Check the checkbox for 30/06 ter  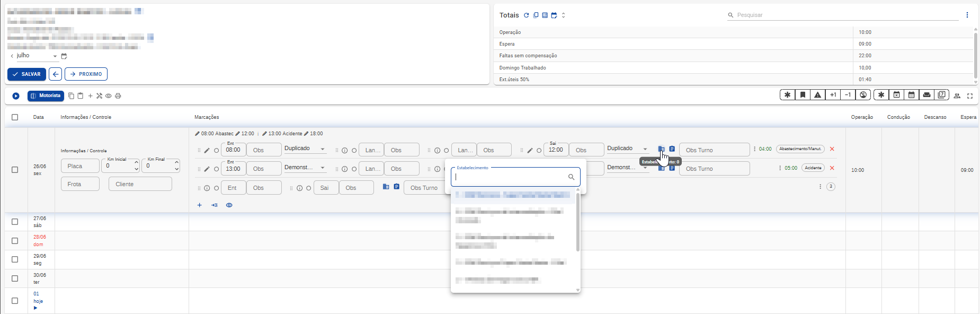15,278
